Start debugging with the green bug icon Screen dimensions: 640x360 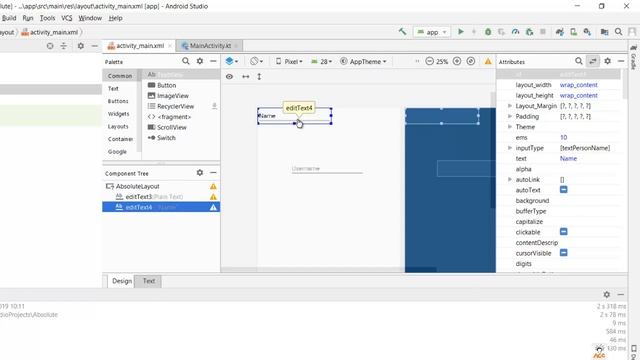pyautogui.click(x=488, y=31)
